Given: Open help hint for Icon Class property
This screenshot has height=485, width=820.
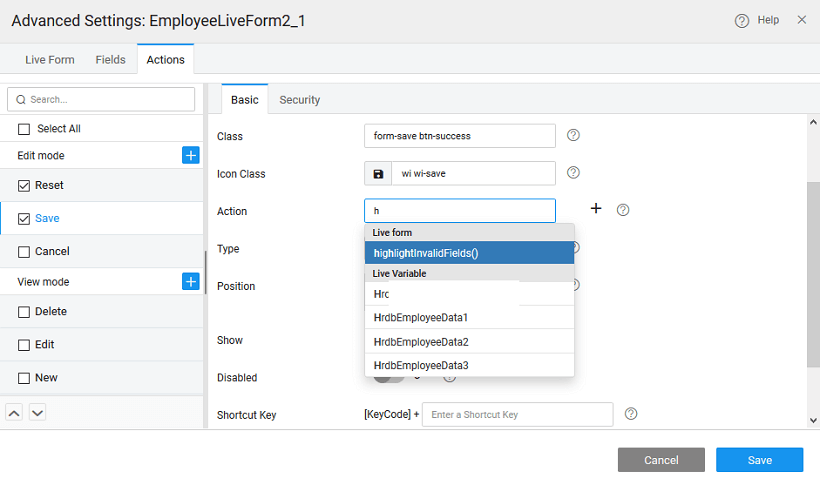Looking at the screenshot, I should [x=574, y=172].
